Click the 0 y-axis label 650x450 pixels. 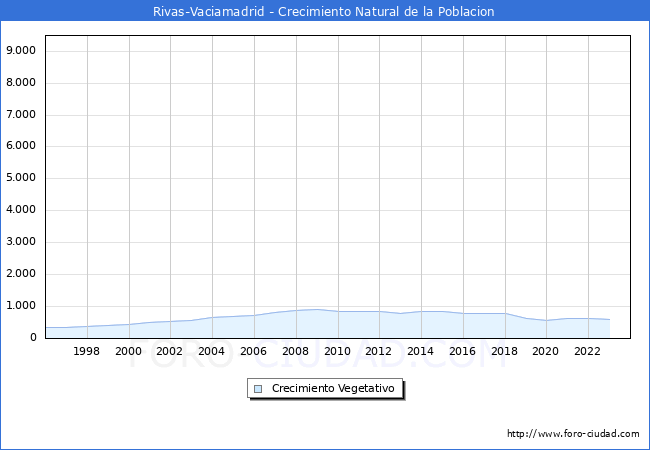click(33, 337)
